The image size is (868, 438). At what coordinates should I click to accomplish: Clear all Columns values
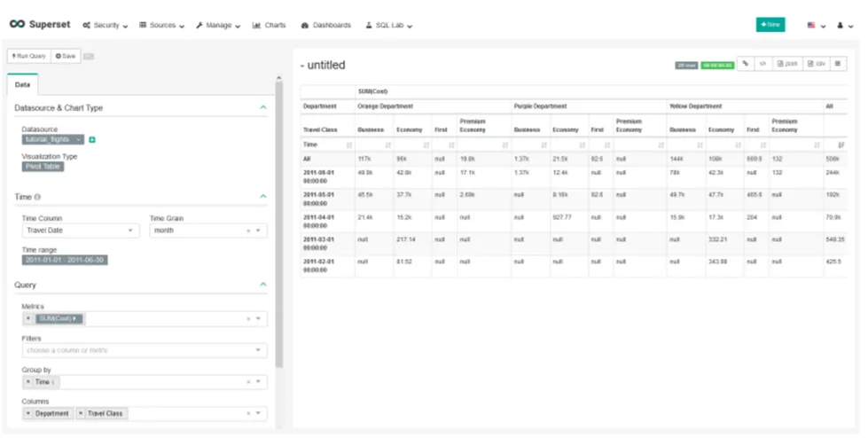[248, 413]
